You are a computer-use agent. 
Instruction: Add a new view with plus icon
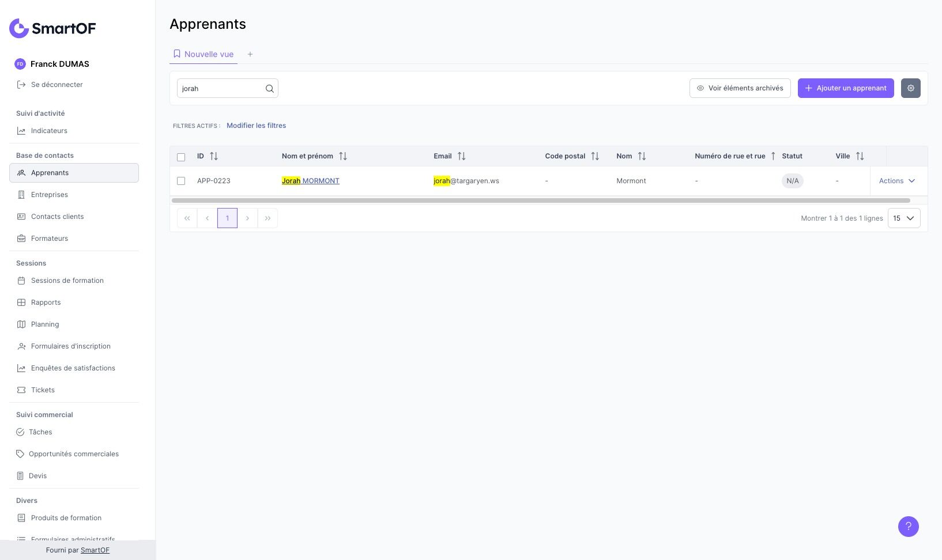250,54
